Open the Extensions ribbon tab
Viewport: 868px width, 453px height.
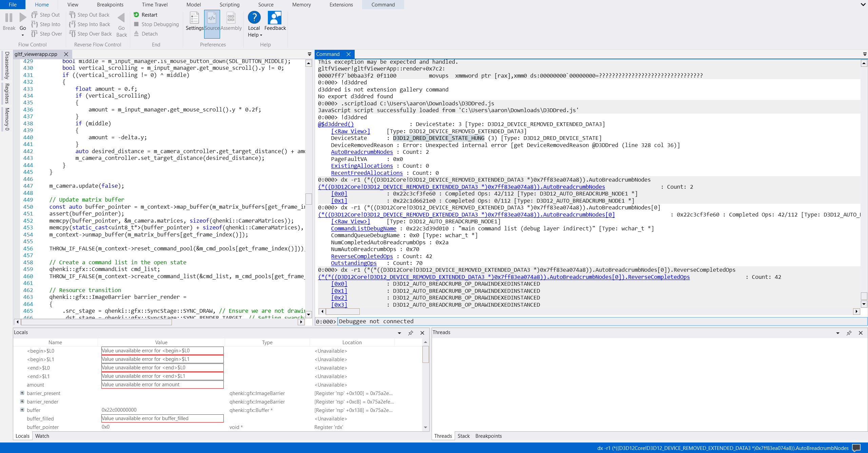[341, 4]
